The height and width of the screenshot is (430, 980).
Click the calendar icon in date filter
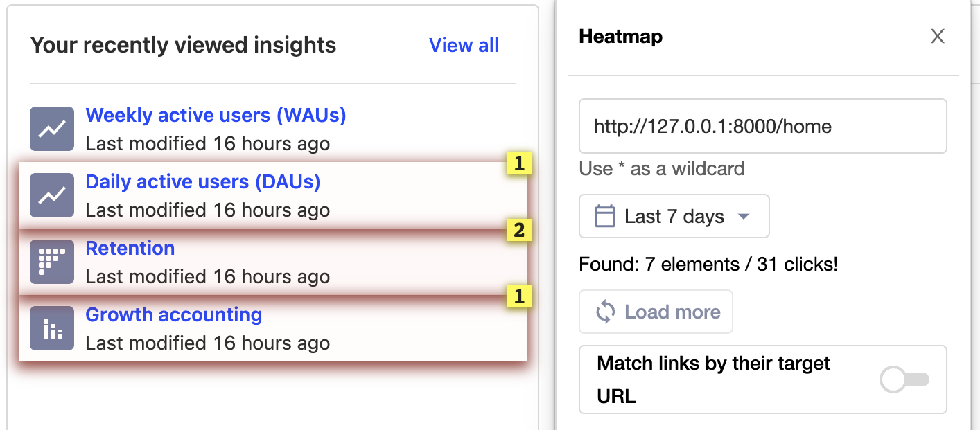tap(605, 217)
